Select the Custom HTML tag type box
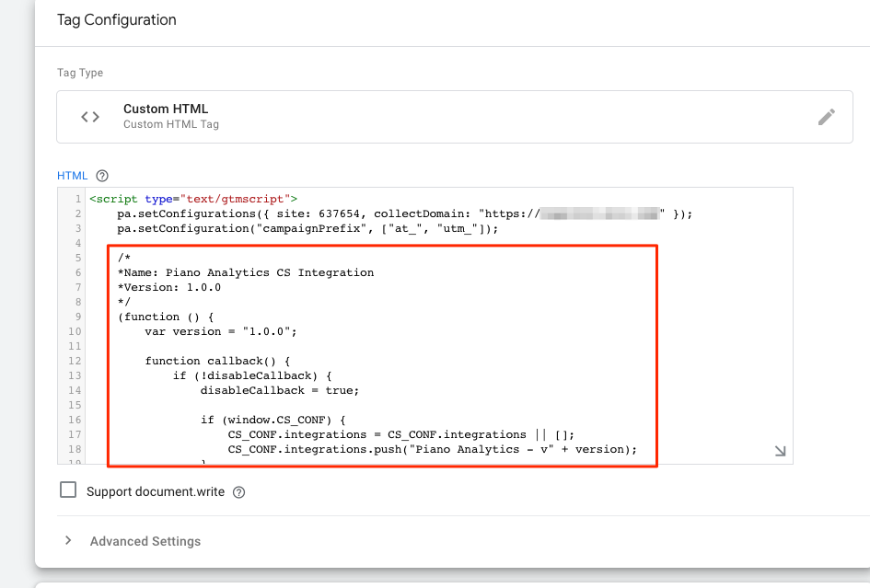This screenshot has height=588, width=870. [x=455, y=117]
